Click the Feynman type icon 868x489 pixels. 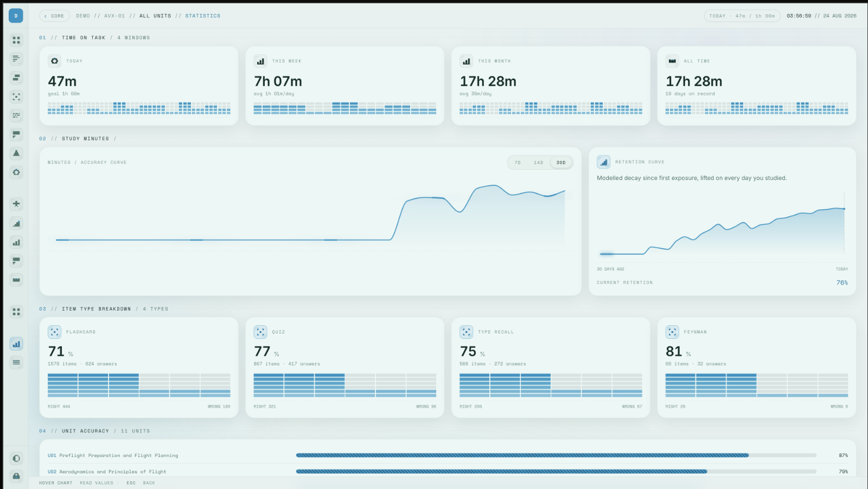coord(672,332)
